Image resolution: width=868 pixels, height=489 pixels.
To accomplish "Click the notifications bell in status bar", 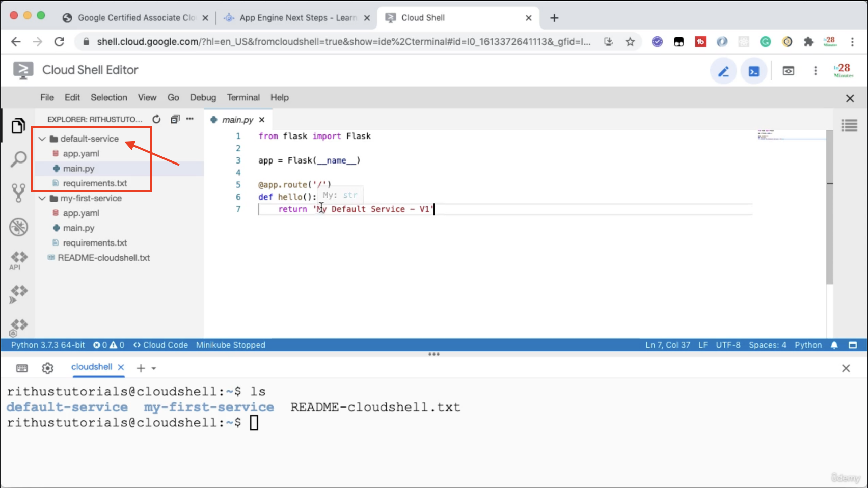I will [x=834, y=345].
